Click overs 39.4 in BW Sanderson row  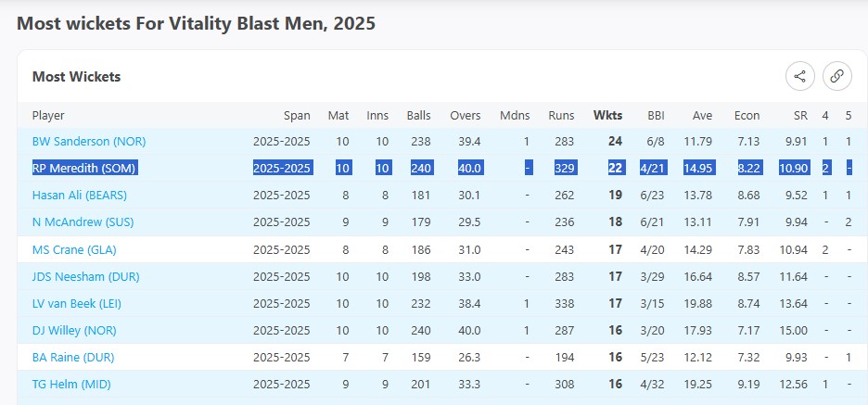point(469,141)
